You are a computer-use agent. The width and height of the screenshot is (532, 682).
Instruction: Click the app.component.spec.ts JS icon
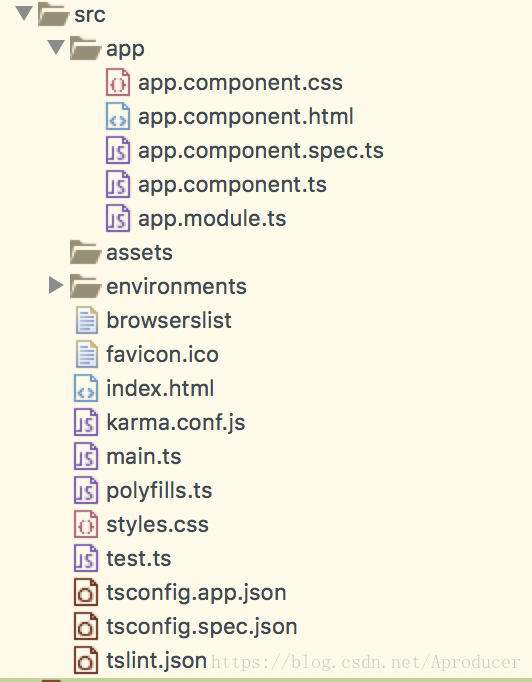(x=118, y=150)
